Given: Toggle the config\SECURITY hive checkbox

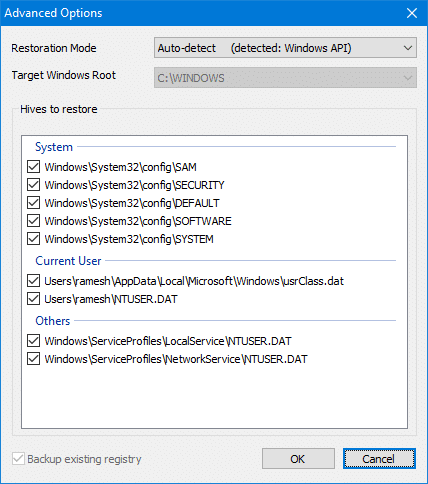Looking at the screenshot, I should 34,185.
